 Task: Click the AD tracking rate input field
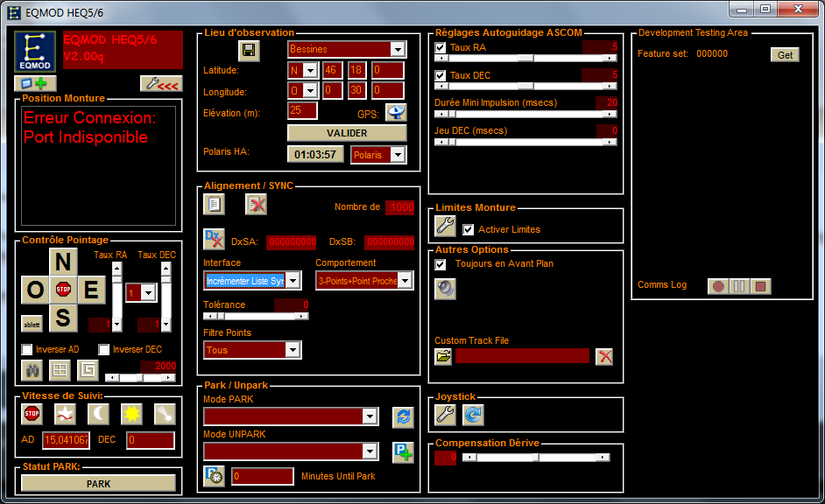pos(67,440)
